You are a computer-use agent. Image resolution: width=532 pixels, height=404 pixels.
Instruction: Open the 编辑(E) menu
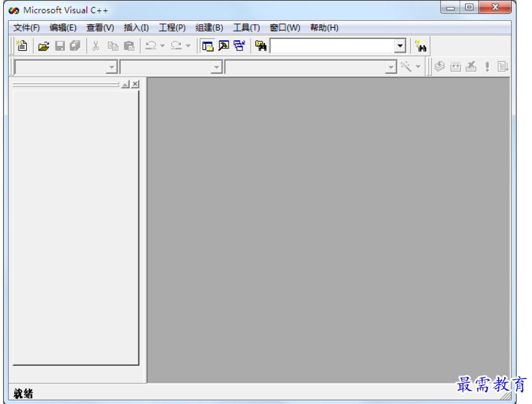63,28
